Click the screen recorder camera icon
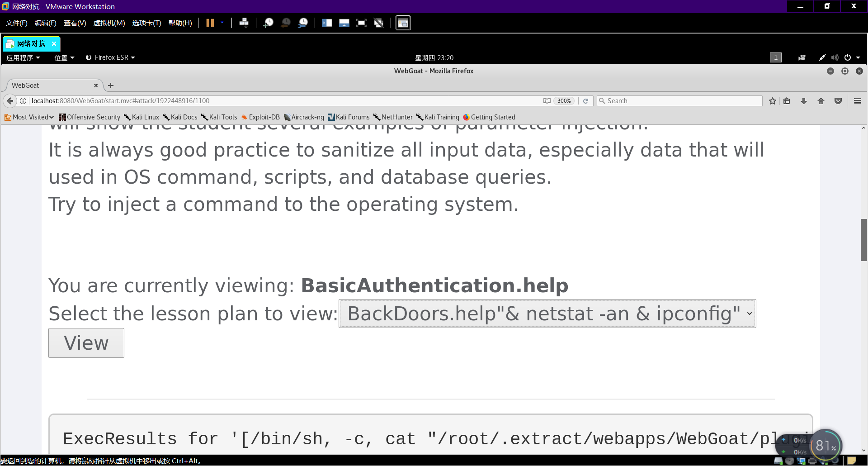 pos(802,57)
